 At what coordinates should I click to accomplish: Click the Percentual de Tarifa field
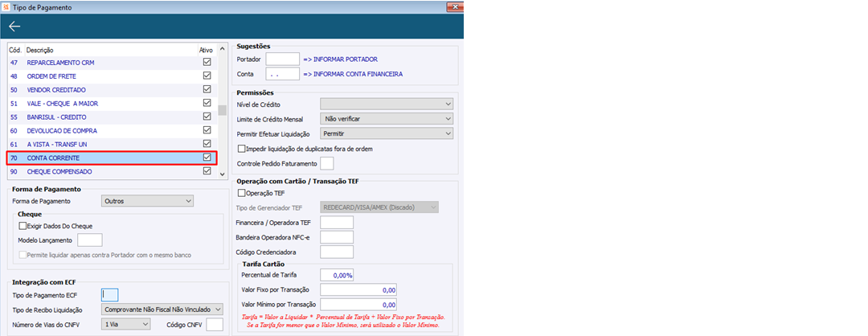point(337,275)
